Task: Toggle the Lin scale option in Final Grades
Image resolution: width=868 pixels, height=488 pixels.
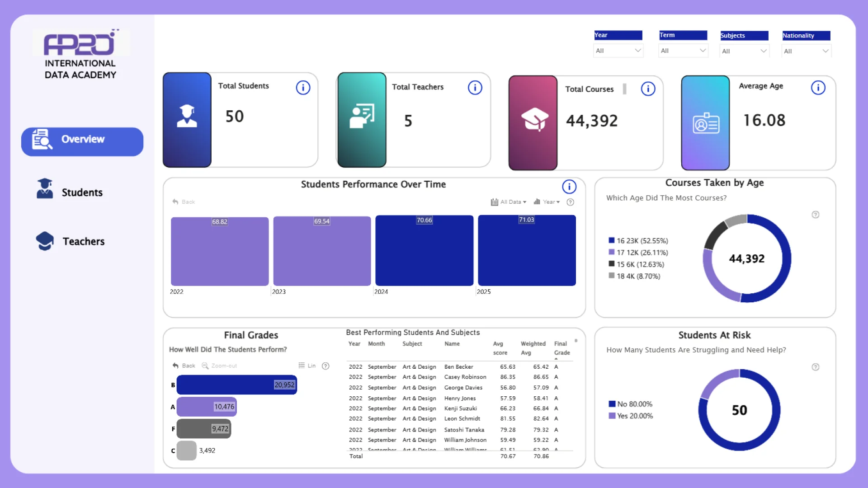Action: (x=307, y=366)
